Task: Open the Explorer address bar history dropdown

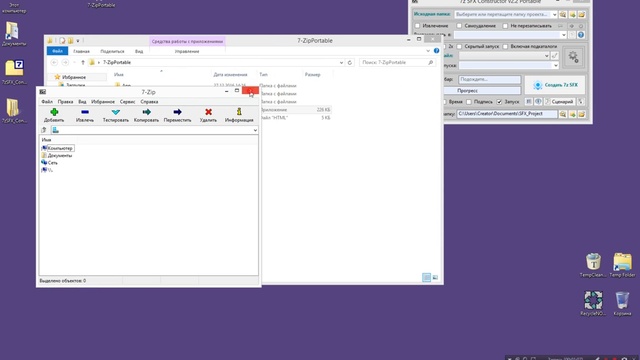Action: pyautogui.click(x=341, y=62)
